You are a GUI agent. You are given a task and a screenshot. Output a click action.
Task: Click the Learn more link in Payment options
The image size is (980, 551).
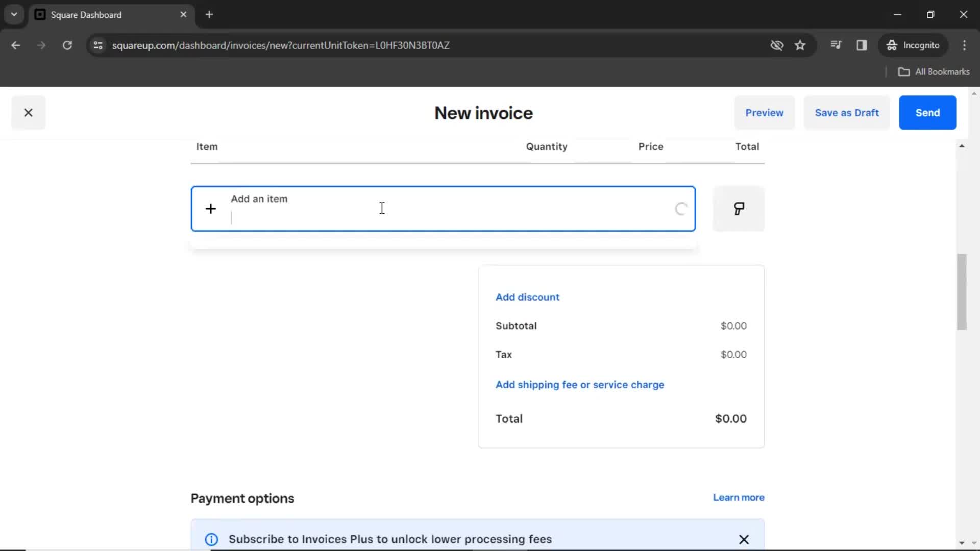[x=739, y=497]
